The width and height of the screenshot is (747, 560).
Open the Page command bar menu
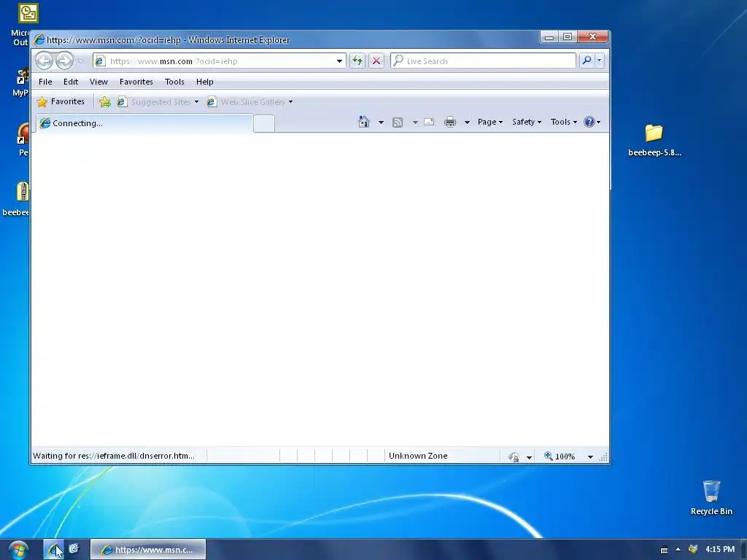click(x=490, y=122)
